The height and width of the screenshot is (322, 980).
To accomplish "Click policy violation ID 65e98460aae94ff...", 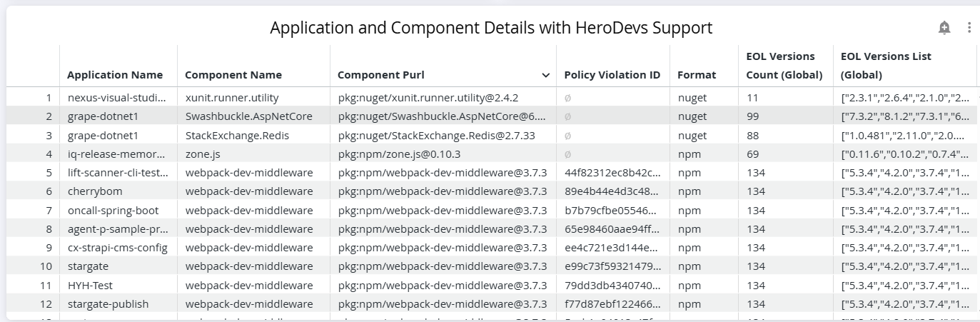I will [613, 228].
